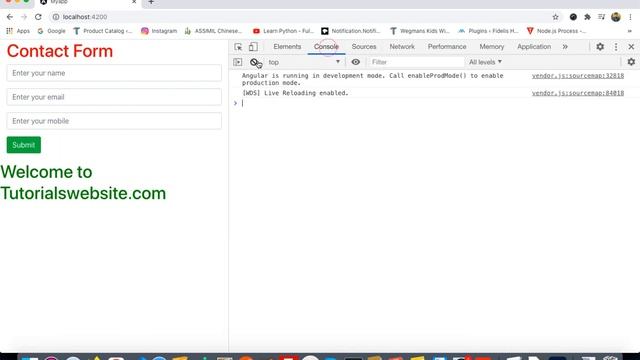Expand more DevTools tabs chevron
The width and height of the screenshot is (640, 360).
coord(565,47)
